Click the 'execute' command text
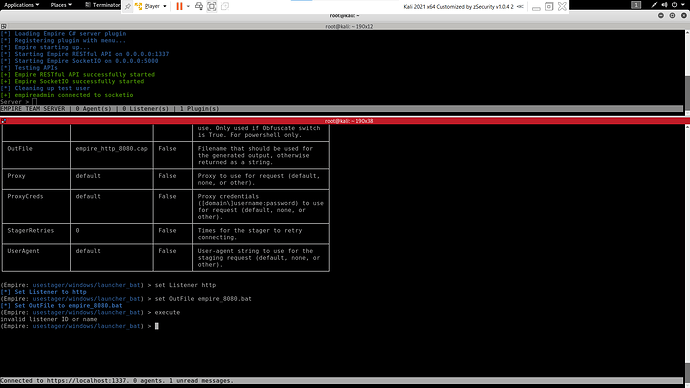The height and width of the screenshot is (388, 690). (x=167, y=312)
